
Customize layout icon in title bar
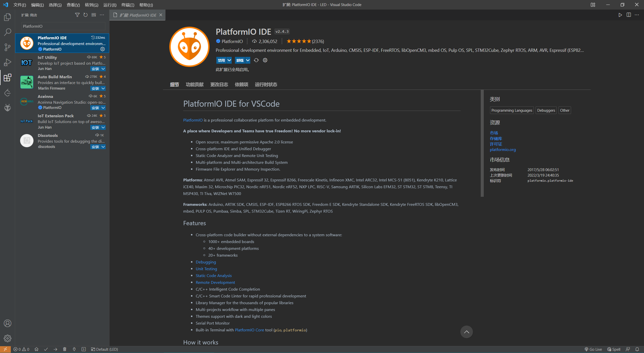point(593,5)
